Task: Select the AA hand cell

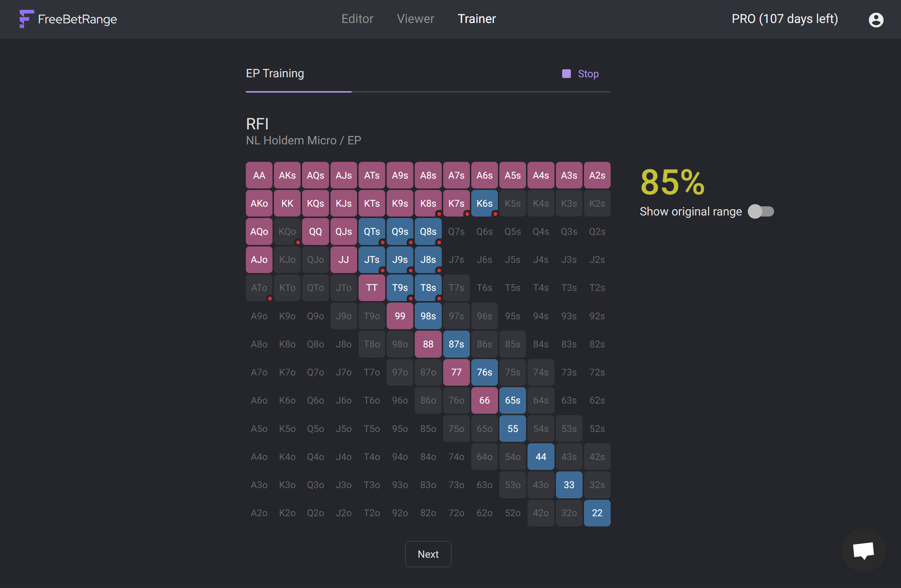Action: (x=259, y=176)
